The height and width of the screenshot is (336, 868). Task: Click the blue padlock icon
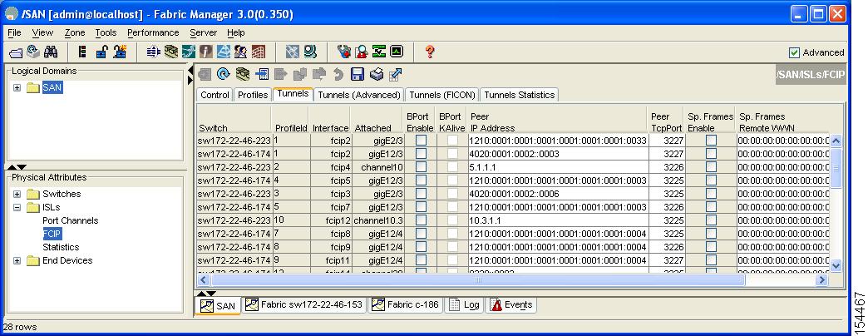point(102,52)
